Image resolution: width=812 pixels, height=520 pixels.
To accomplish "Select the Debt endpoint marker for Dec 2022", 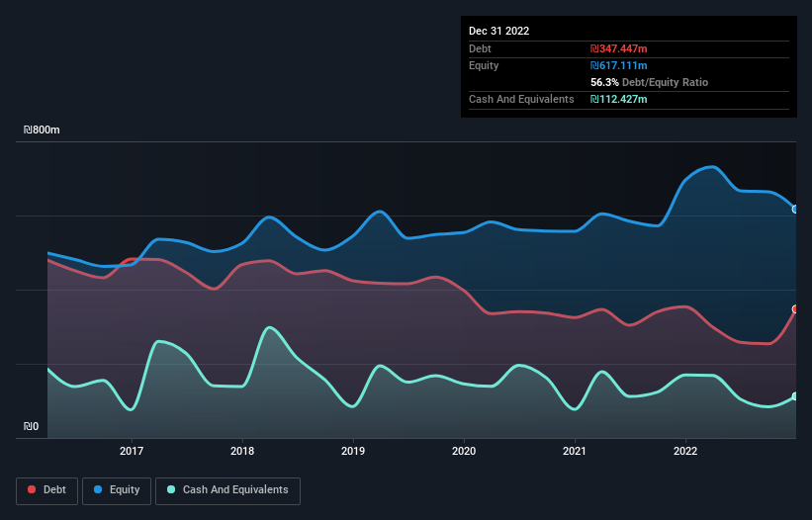I will point(795,309).
